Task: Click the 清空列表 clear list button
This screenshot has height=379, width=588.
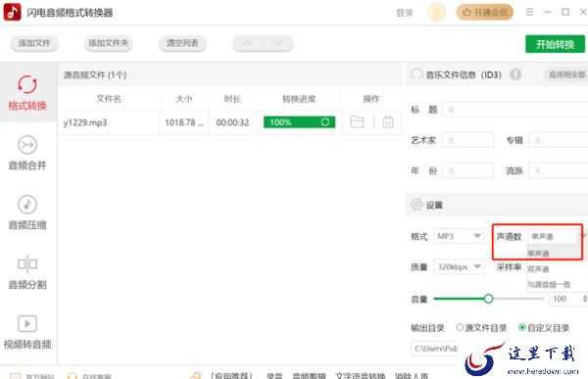Action: click(x=182, y=43)
